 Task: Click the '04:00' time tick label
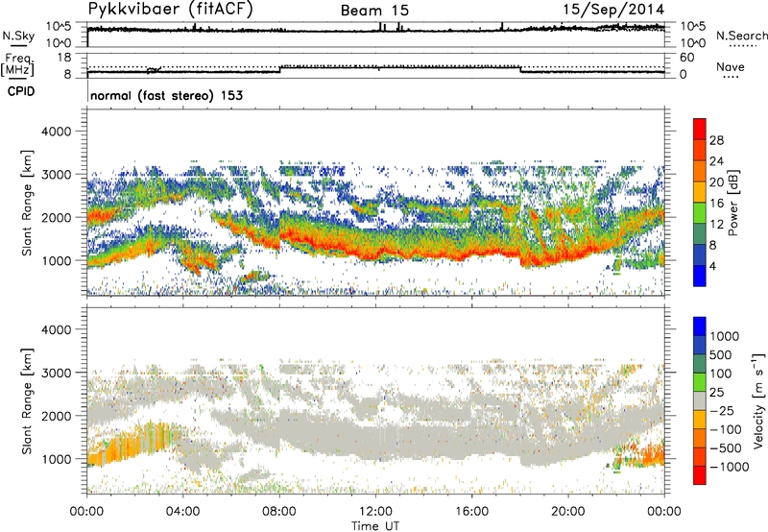tap(182, 512)
